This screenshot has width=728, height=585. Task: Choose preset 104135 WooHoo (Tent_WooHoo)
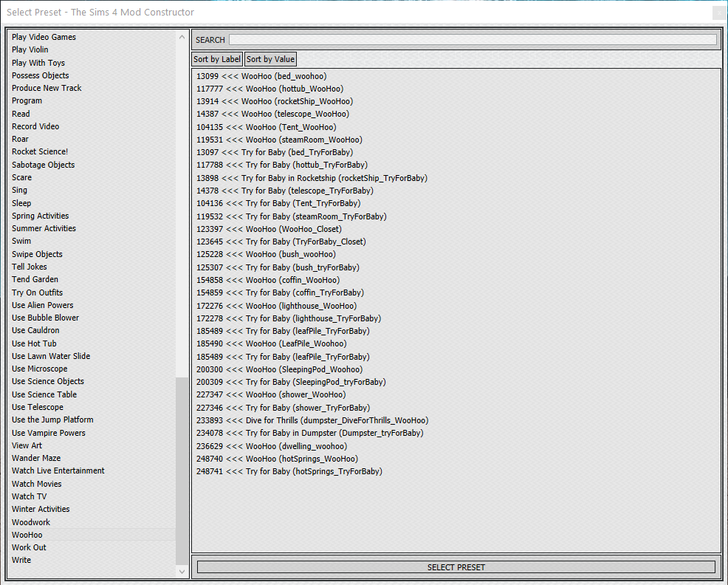point(266,127)
